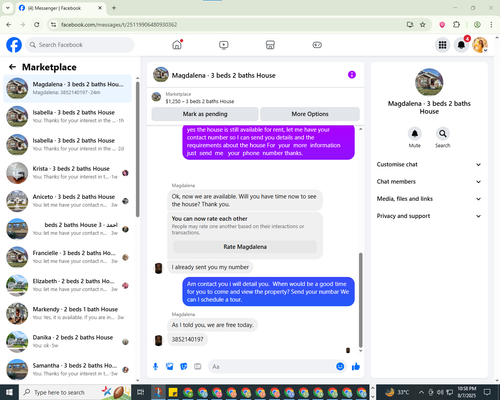Screen dimensions: 500x400
Task: Open Samantha - 3 beds 2 baths conversation
Action: click(68, 369)
